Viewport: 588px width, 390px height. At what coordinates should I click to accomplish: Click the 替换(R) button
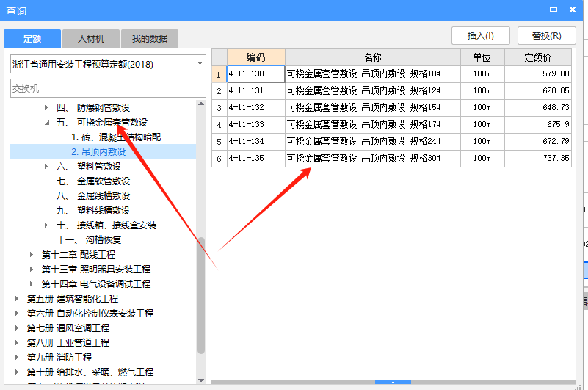pyautogui.click(x=546, y=36)
